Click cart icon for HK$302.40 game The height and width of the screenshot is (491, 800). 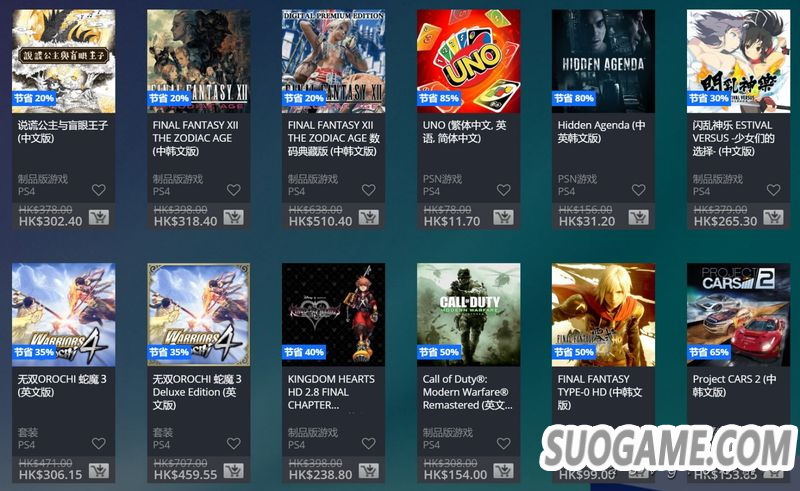pos(98,217)
